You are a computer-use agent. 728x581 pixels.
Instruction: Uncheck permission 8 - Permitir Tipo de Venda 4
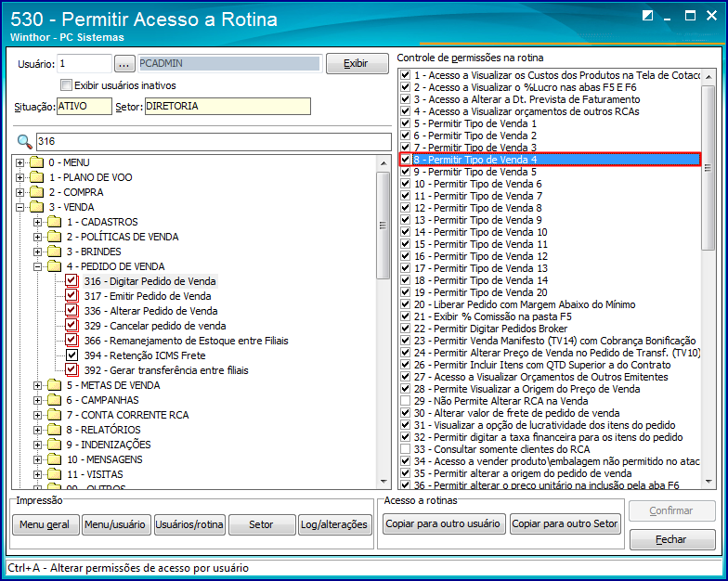click(405, 160)
